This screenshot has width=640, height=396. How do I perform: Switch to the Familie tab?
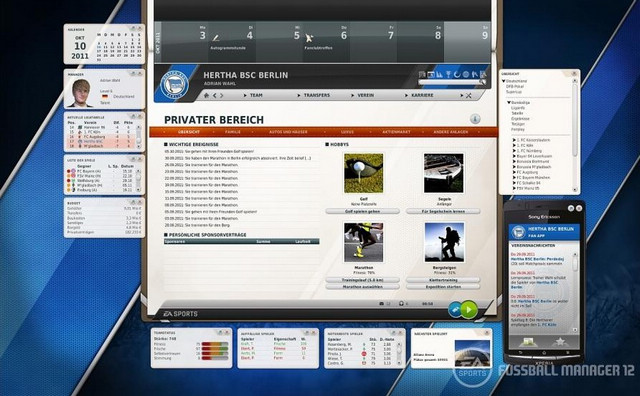coord(233,132)
